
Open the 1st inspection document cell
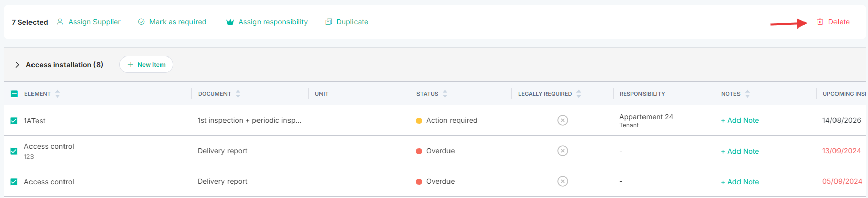tap(249, 120)
